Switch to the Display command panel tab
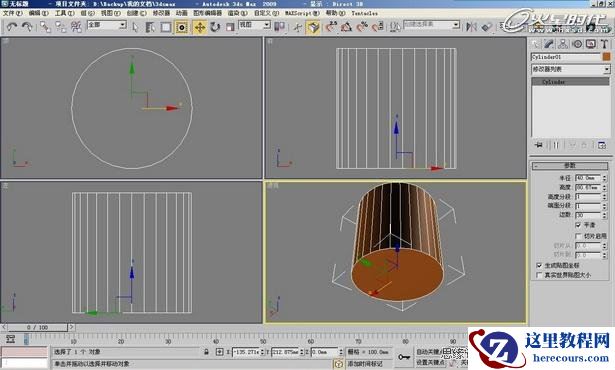This screenshot has width=615, height=370. [591, 44]
